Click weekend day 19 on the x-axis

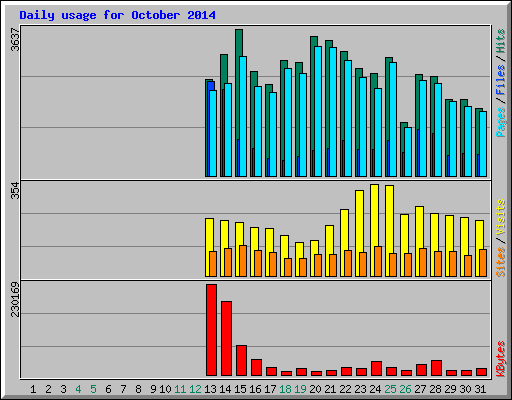click(x=300, y=389)
